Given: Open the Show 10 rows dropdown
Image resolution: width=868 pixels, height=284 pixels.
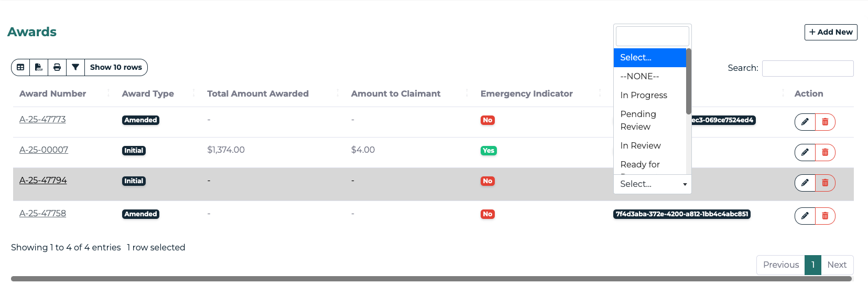Looking at the screenshot, I should 116,67.
